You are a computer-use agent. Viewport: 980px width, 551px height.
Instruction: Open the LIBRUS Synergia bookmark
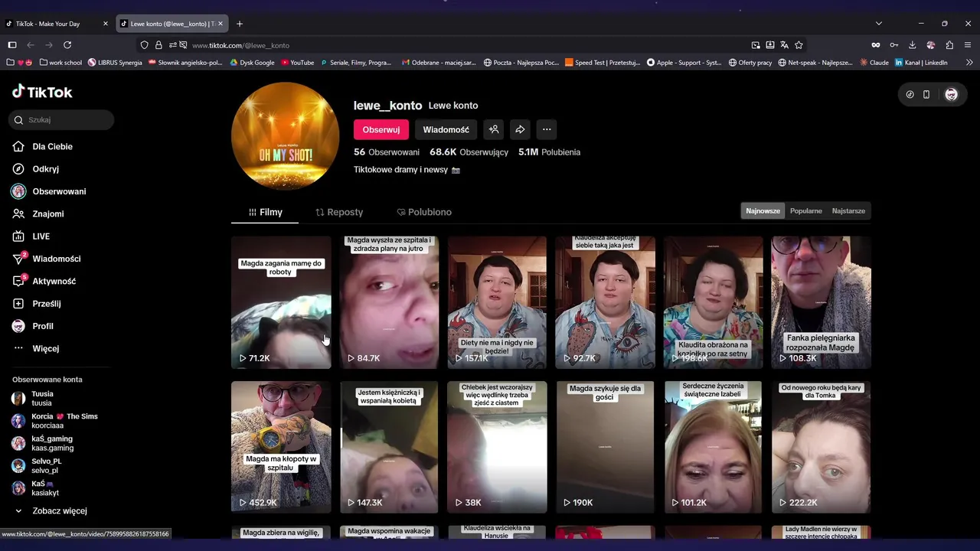point(115,63)
